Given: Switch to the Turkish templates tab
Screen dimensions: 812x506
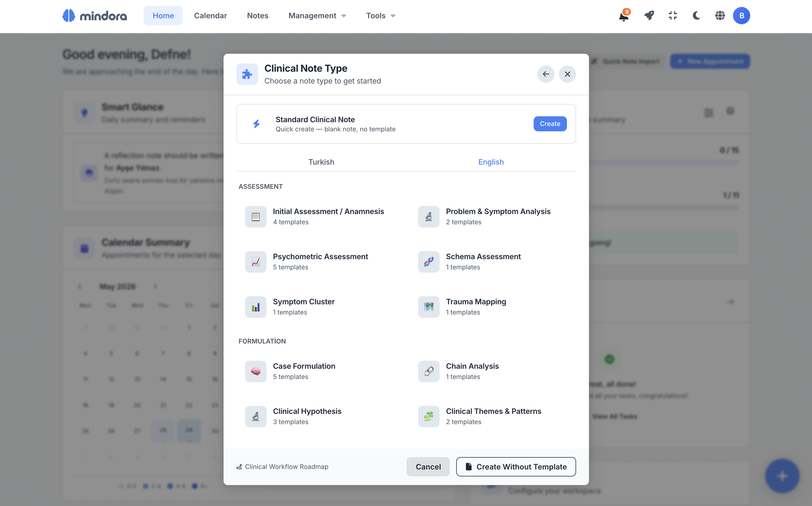Looking at the screenshot, I should click(x=321, y=162).
